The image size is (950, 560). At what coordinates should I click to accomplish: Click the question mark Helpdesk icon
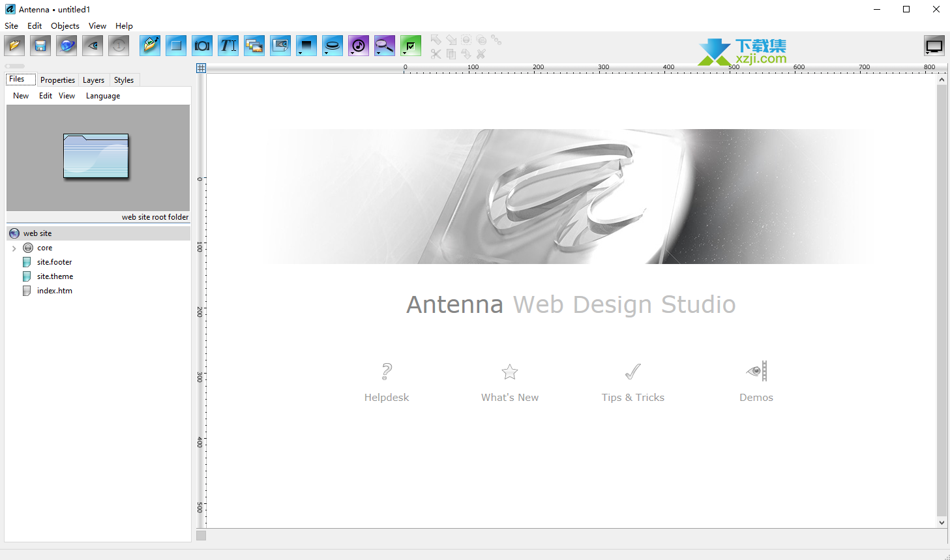coord(387,372)
